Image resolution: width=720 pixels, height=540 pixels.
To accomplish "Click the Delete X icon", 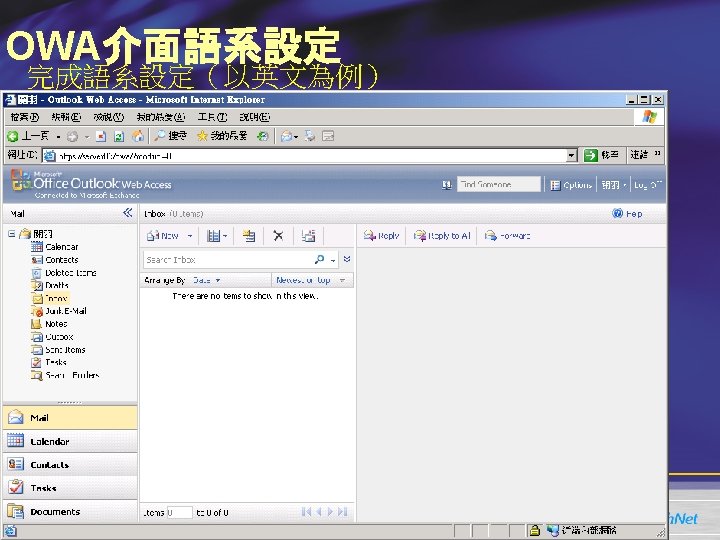I will (278, 236).
